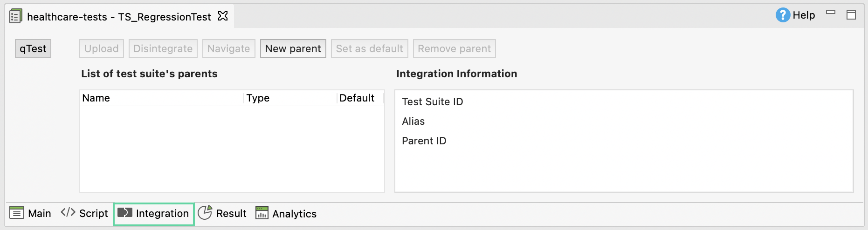Click the Disintegrate button
The image size is (868, 230).
(163, 48)
